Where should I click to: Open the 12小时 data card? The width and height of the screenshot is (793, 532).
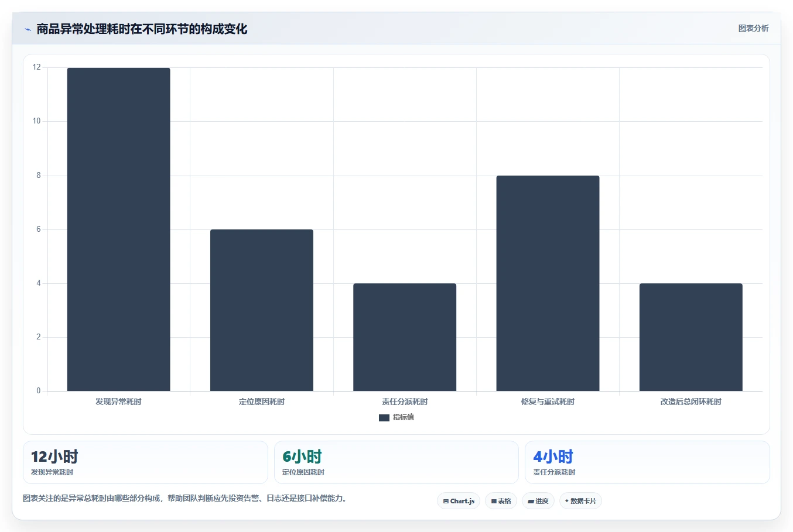(145, 462)
